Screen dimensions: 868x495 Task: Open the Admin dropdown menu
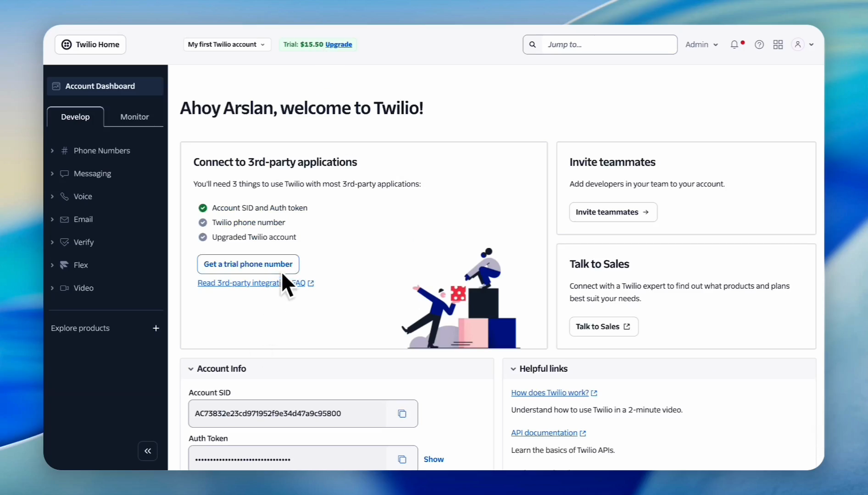(x=701, y=44)
